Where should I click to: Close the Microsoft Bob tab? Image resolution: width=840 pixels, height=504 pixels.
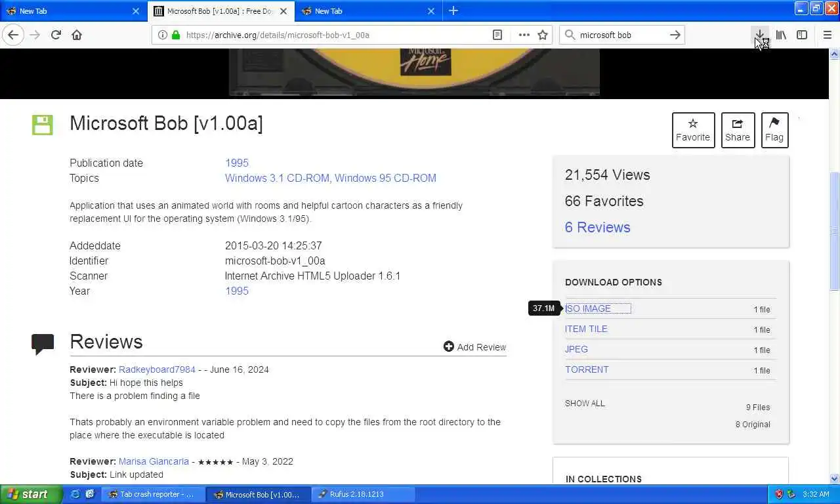pos(283,11)
